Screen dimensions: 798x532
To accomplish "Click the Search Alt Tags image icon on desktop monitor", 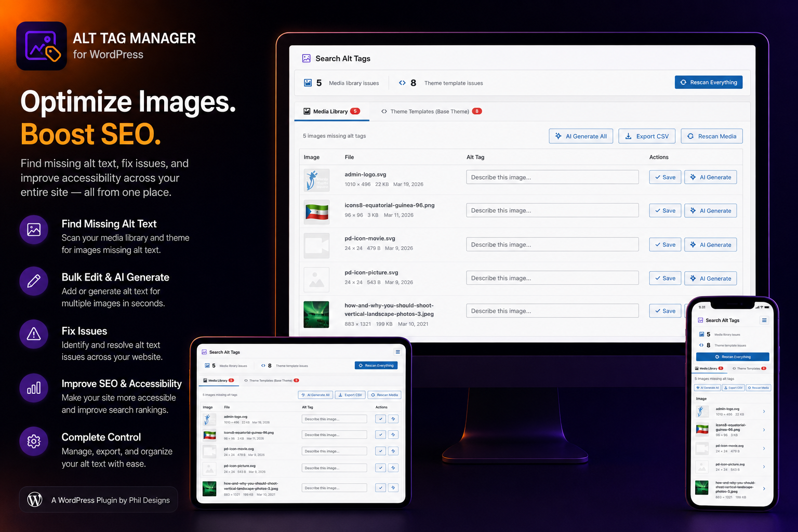I will pyautogui.click(x=307, y=59).
